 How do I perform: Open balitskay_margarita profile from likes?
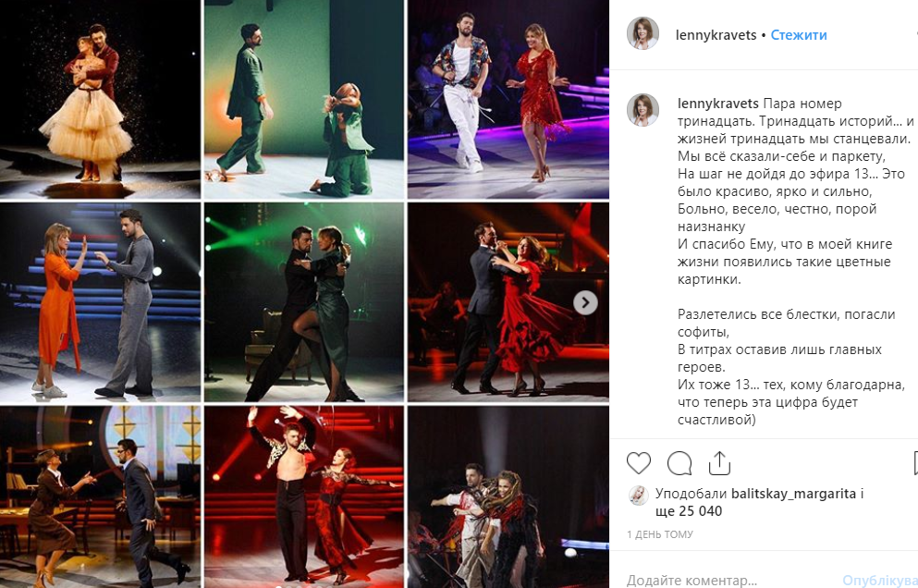[794, 494]
